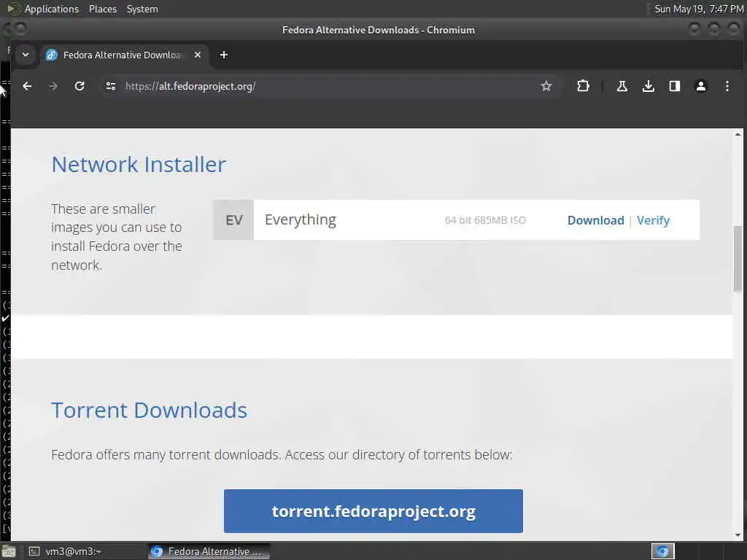
Task: Open the System menu in top panel
Action: (142, 9)
